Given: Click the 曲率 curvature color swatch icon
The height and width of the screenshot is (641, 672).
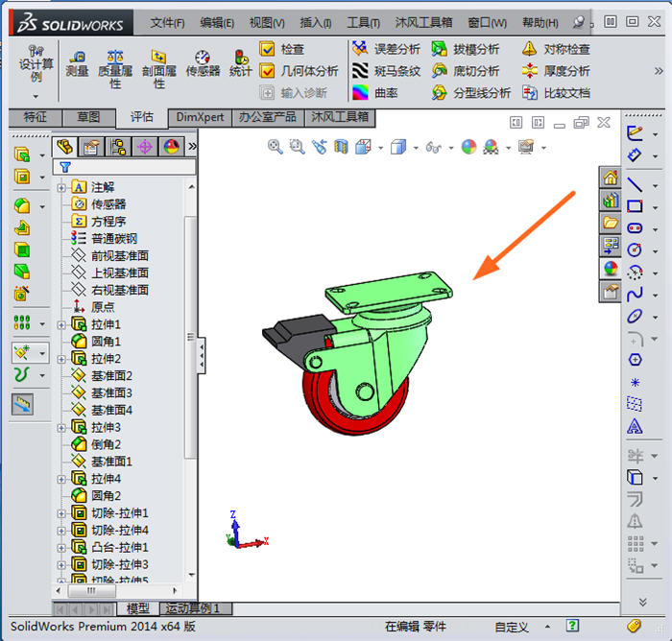Looking at the screenshot, I should point(360,92).
